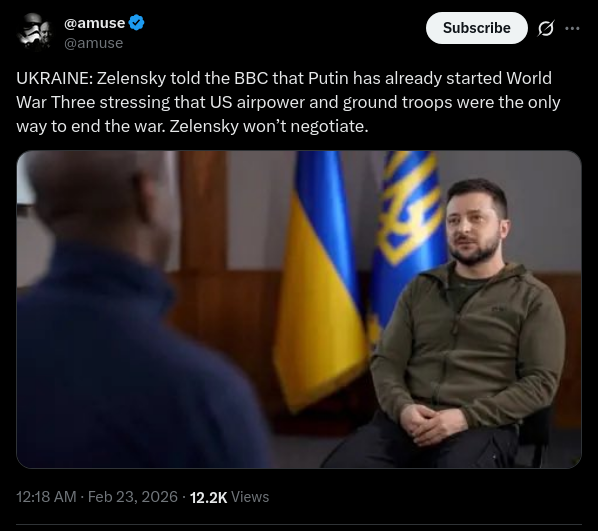Open the bold @amuse display name
The width and height of the screenshot is (598, 531).
click(95, 23)
